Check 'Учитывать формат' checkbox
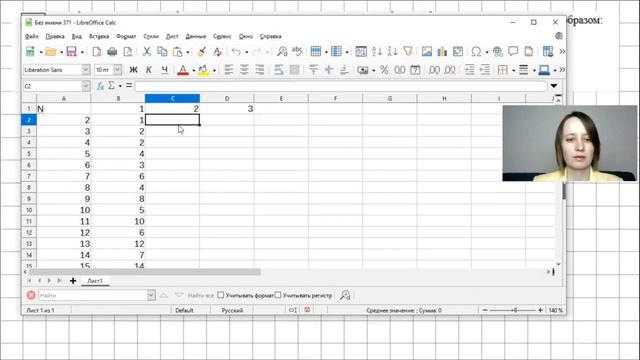 point(221,295)
